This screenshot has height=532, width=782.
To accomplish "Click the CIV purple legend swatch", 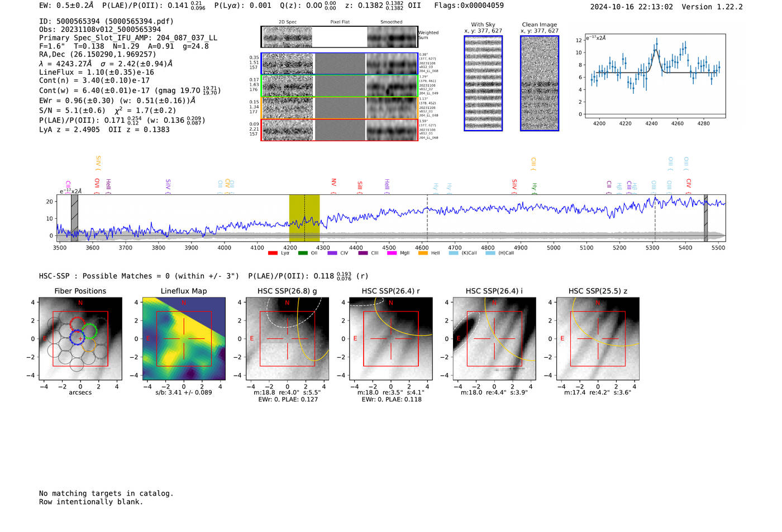I will 333,253.
